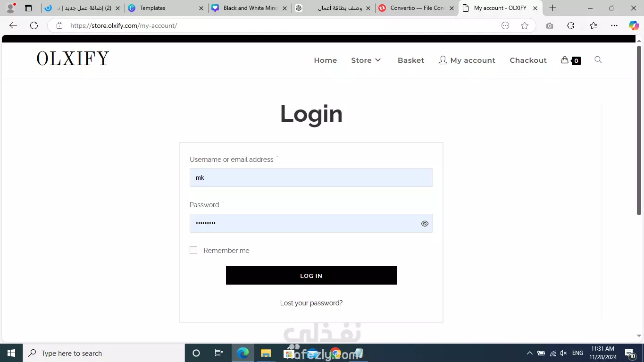Reload the page with the refresh icon
The height and width of the screenshot is (362, 644).
(34, 25)
